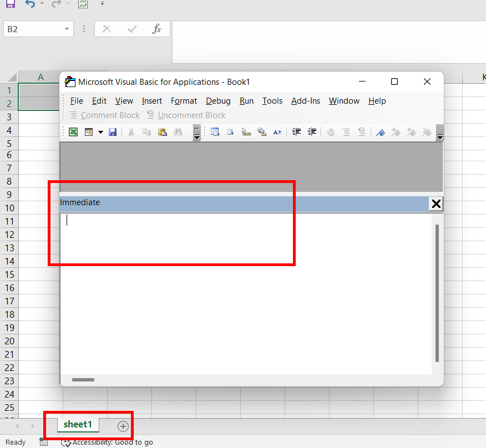Open the Run menu in VBA editor

246,101
